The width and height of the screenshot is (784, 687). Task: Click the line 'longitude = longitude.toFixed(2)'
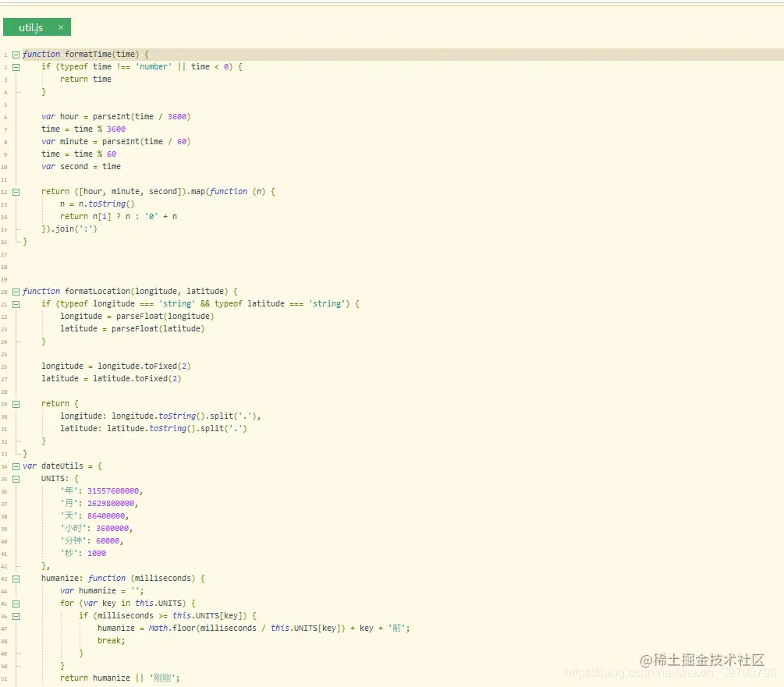(x=116, y=367)
